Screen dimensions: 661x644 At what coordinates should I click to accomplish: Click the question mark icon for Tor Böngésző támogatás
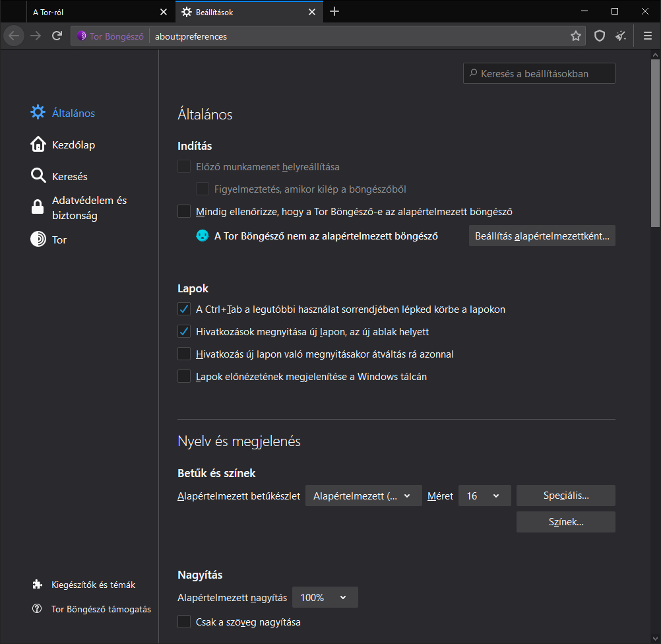(37, 608)
